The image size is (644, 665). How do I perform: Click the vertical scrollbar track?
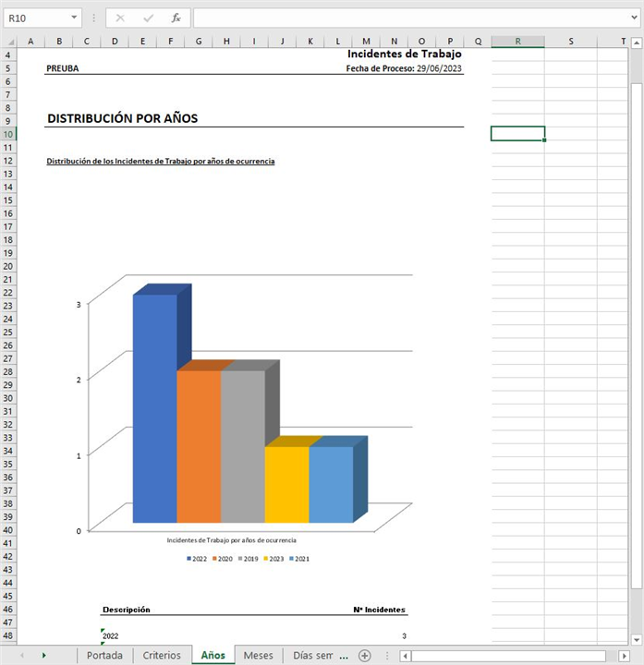pos(636,369)
